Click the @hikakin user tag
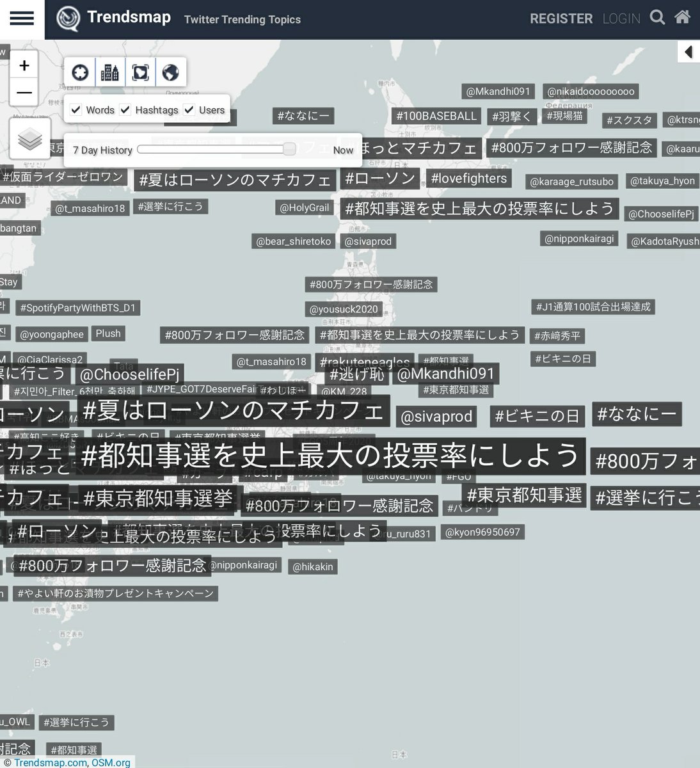Viewport: 700px width, 768px height. click(x=313, y=566)
